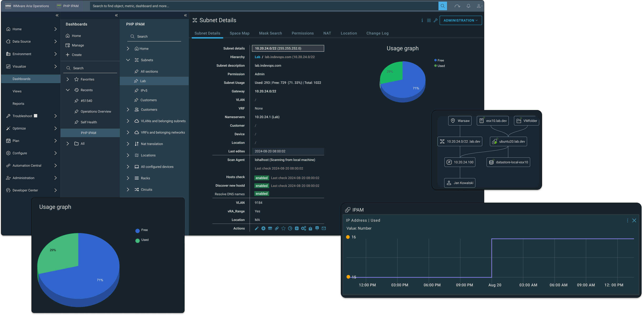Click Manage in Dashboards panel
This screenshot has width=644, height=315.
75,45
